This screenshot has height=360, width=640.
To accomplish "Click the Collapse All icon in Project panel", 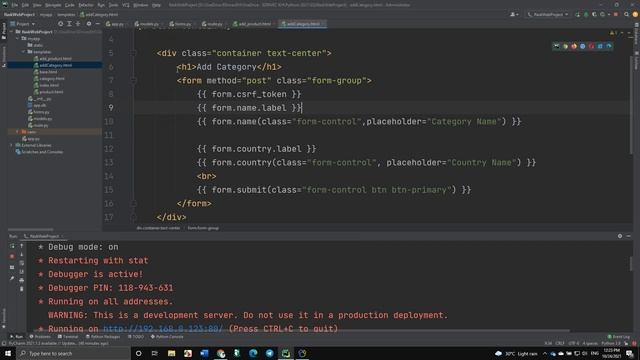I will [78, 24].
